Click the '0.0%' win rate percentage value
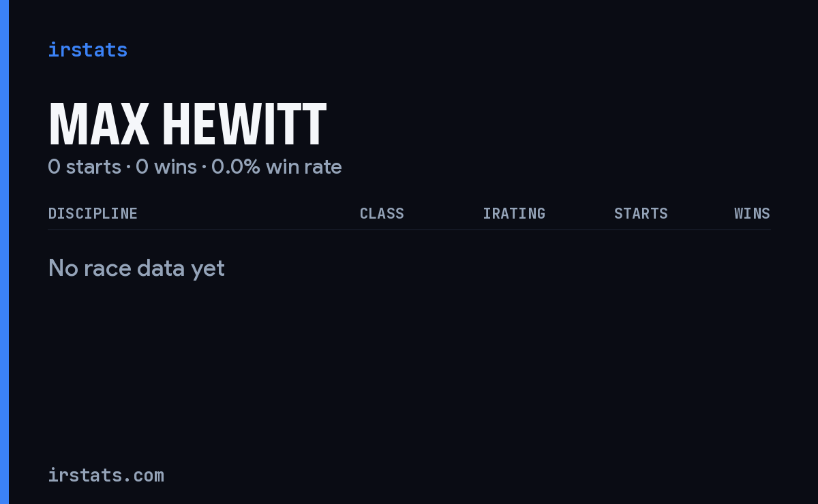This screenshot has width=818, height=504. click(x=236, y=167)
